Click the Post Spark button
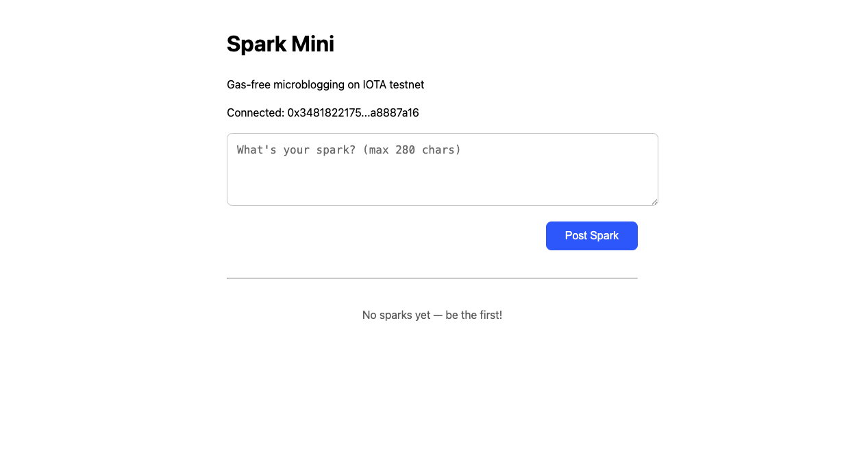This screenshot has height=467, width=868. pos(591,236)
